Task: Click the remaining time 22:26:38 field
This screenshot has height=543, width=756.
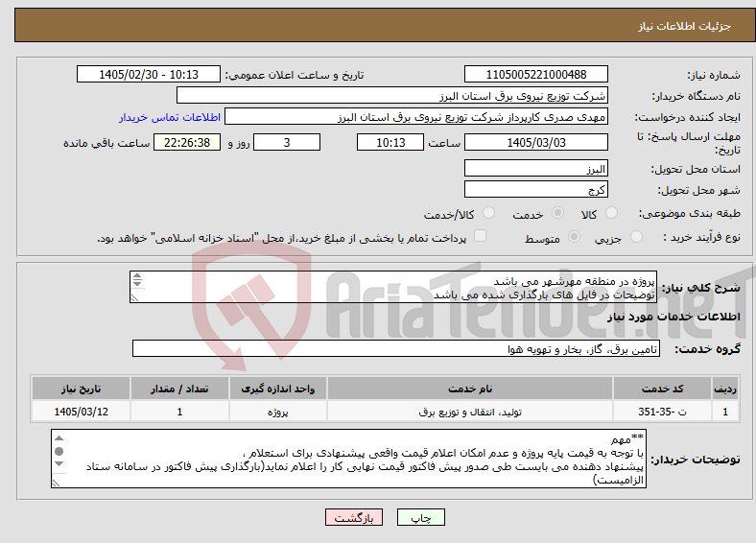Action: (x=187, y=142)
